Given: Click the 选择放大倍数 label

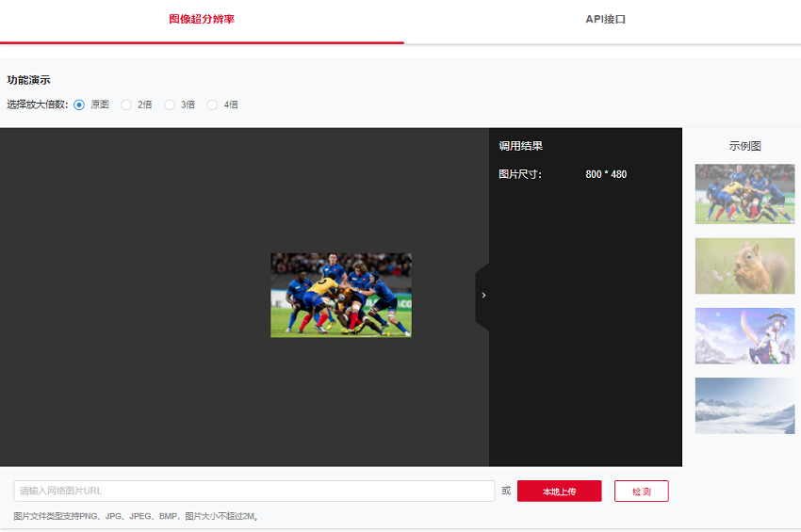Looking at the screenshot, I should 38,105.
